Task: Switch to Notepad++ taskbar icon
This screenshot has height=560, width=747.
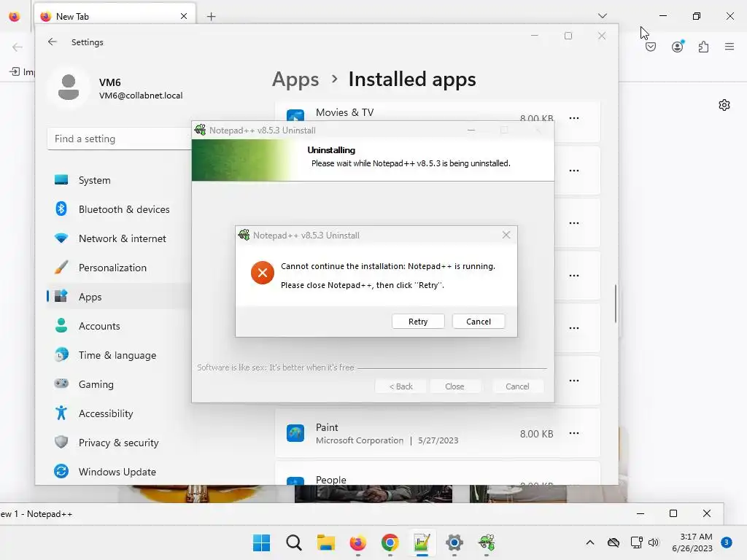Action: [x=422, y=542]
